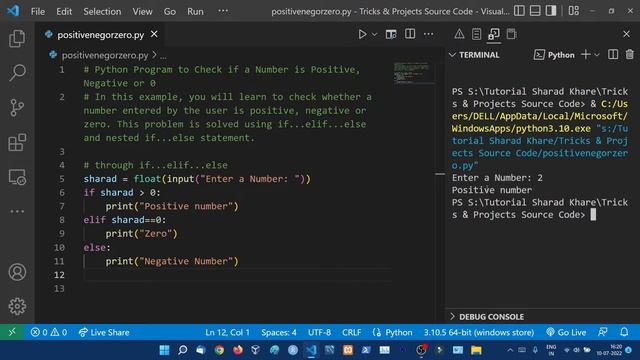Open the Go menu
This screenshot has height=360, width=640.
(169, 11)
